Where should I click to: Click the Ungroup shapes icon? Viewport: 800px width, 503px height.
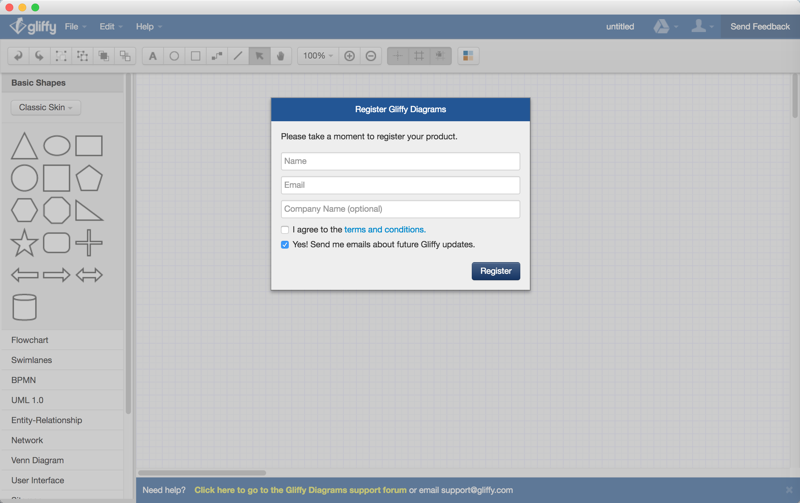click(x=82, y=56)
